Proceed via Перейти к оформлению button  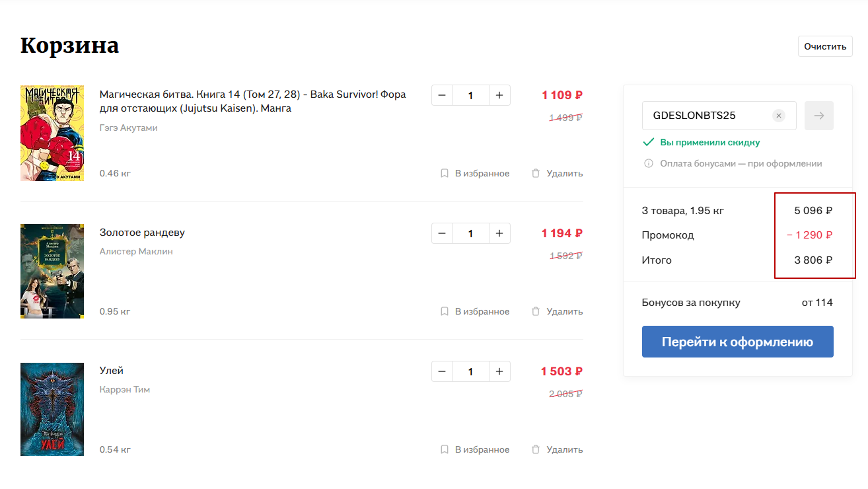[737, 342]
